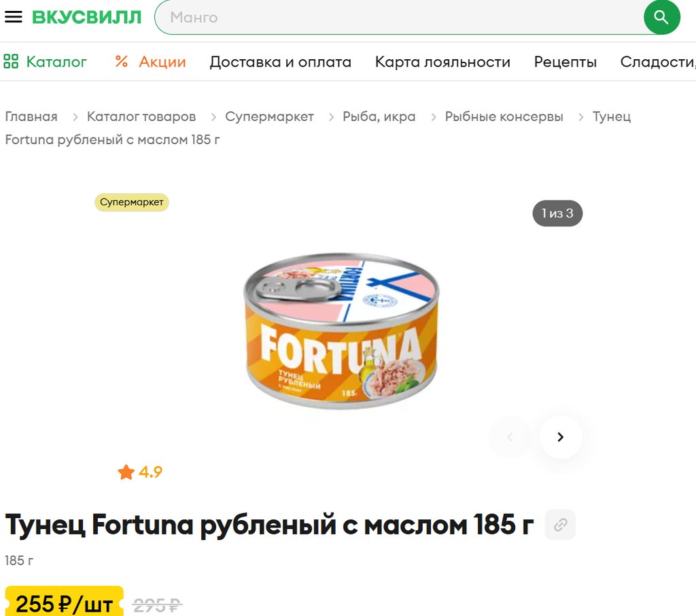Click the disabled previous photo arrow
Screen dimensions: 696x616
510,437
